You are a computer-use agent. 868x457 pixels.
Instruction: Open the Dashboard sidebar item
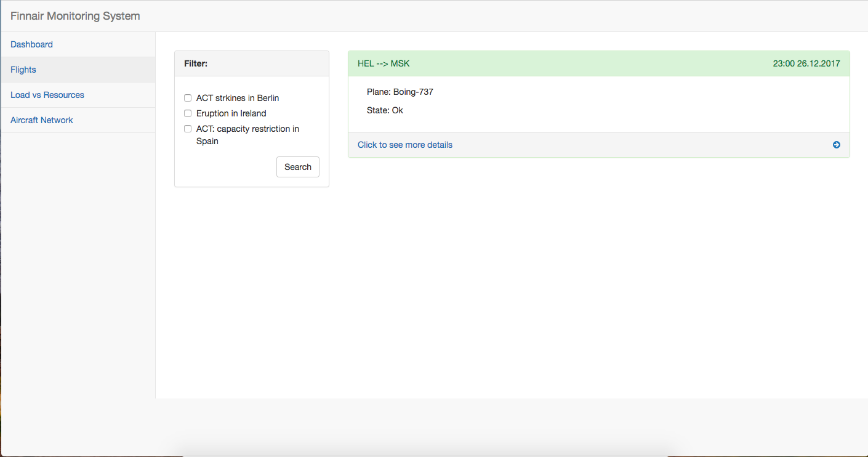pyautogui.click(x=78, y=44)
